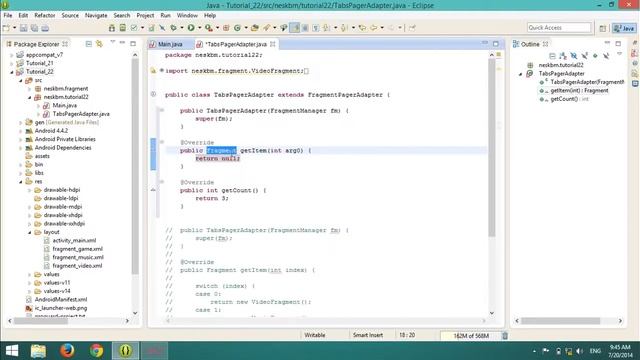The image size is (640, 360).
Task: Collapse the Tutorial_22 project node
Action: click(11, 72)
